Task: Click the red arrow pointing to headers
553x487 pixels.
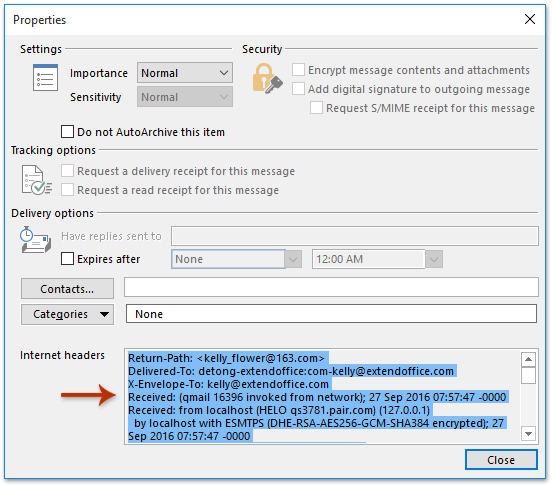Action: tap(88, 395)
